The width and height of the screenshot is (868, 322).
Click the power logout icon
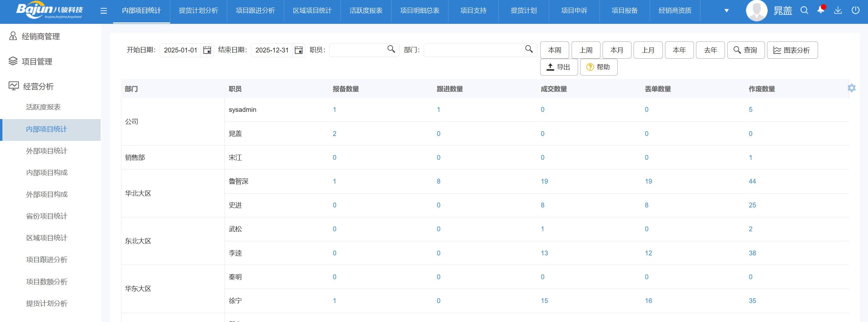[856, 10]
